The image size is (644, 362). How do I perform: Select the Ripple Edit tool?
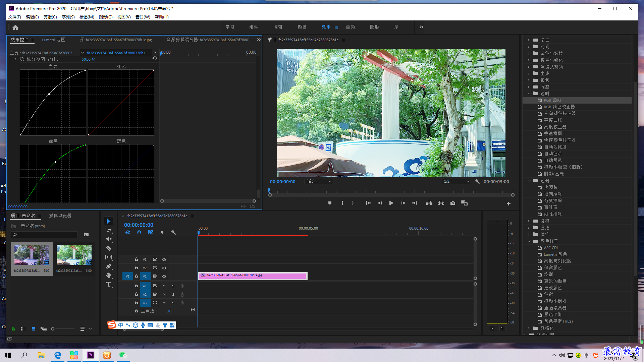tap(109, 239)
